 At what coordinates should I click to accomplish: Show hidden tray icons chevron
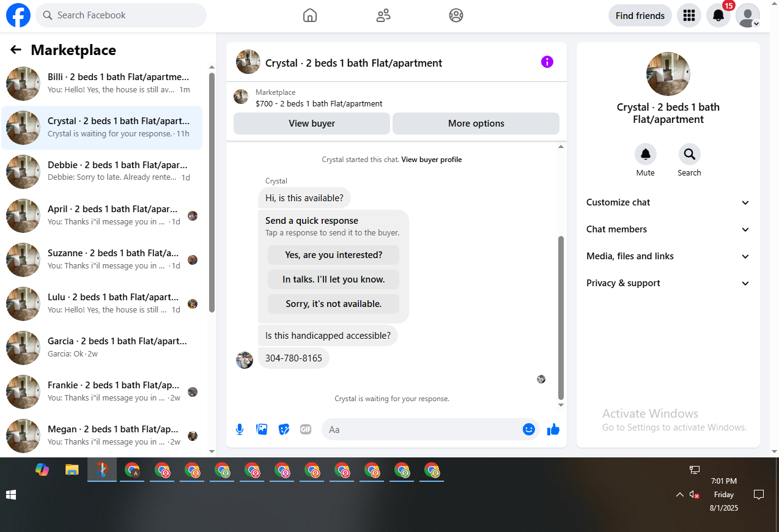679,495
